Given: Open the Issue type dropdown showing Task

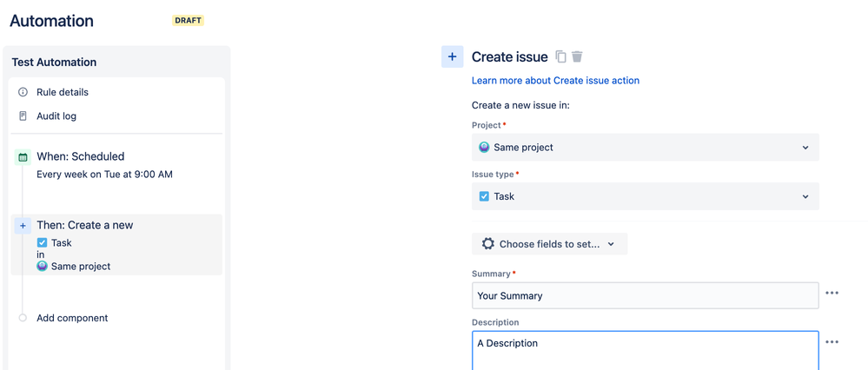Looking at the screenshot, I should point(645,196).
